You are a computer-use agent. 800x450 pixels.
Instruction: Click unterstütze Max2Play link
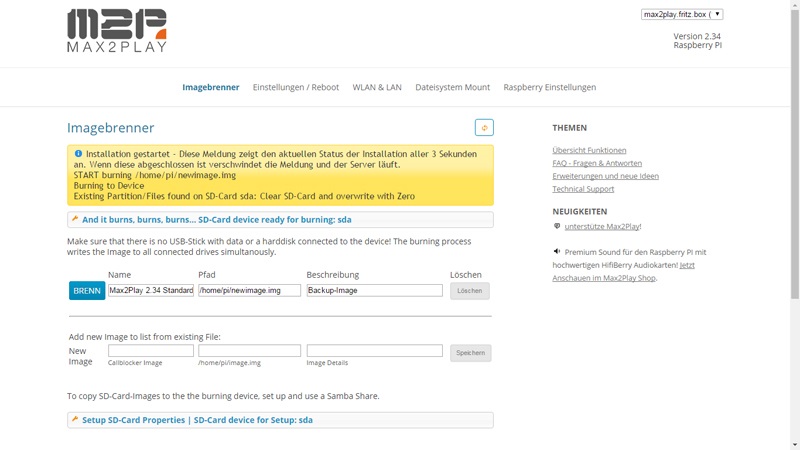point(602,227)
